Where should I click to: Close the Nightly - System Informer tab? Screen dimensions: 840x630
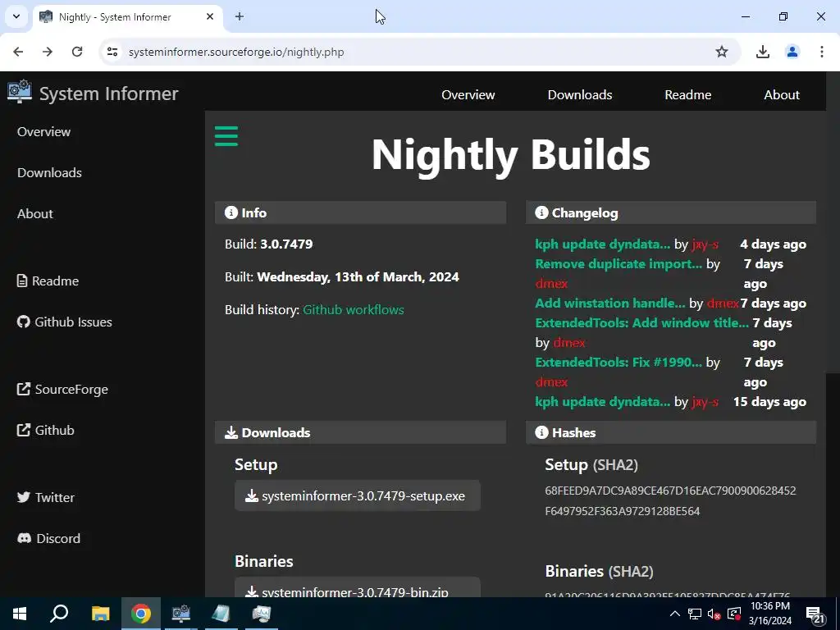pos(210,16)
